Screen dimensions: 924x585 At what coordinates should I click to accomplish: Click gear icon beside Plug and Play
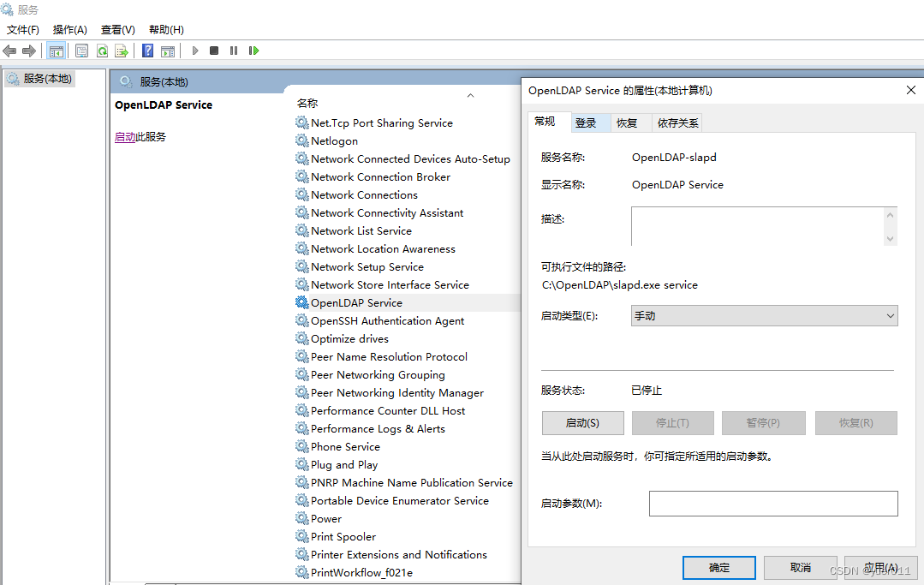click(x=301, y=464)
